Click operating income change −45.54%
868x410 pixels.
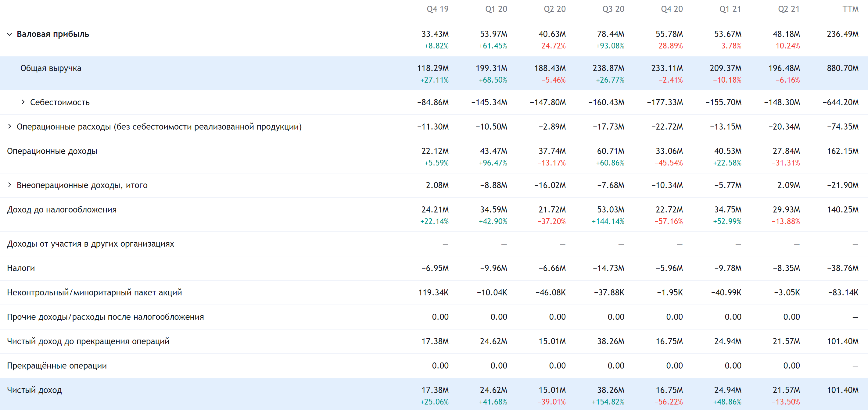[x=669, y=163]
